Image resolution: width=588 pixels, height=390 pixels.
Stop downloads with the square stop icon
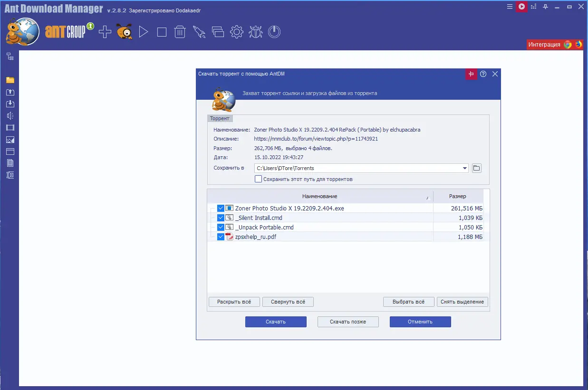click(x=162, y=32)
